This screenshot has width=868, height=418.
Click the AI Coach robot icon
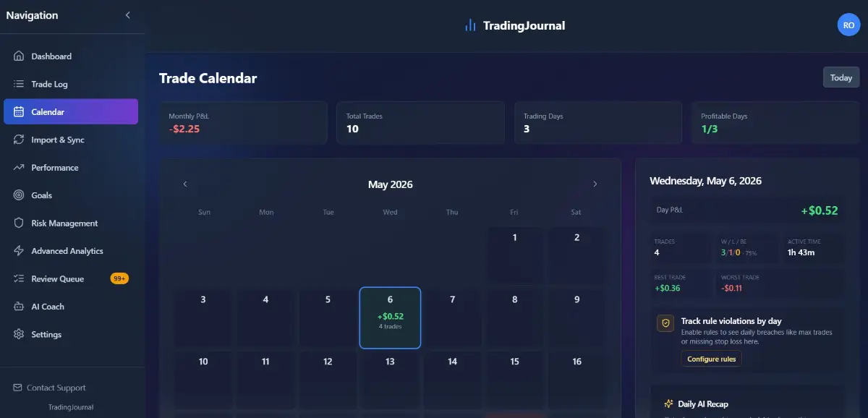tap(19, 307)
